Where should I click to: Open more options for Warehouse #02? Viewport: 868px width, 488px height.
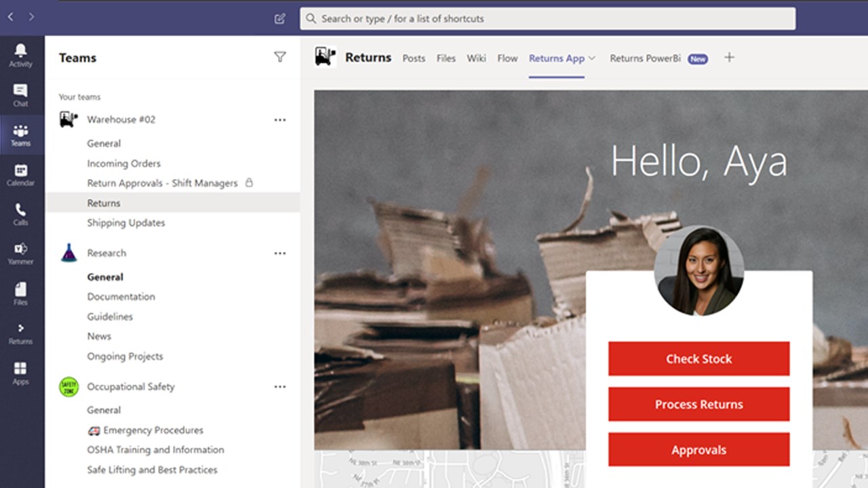coord(280,120)
